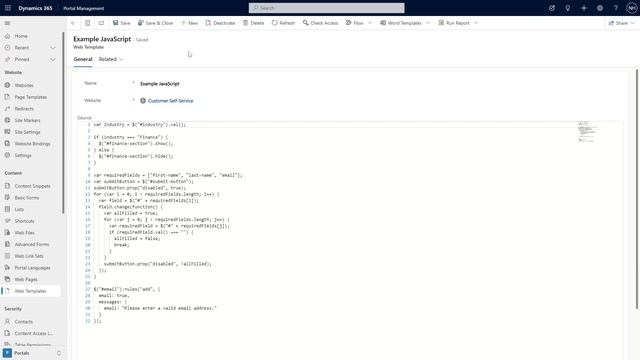Viewport: 640px width, 360px height.
Task: Click code line 1 var industry
Action: point(140,124)
